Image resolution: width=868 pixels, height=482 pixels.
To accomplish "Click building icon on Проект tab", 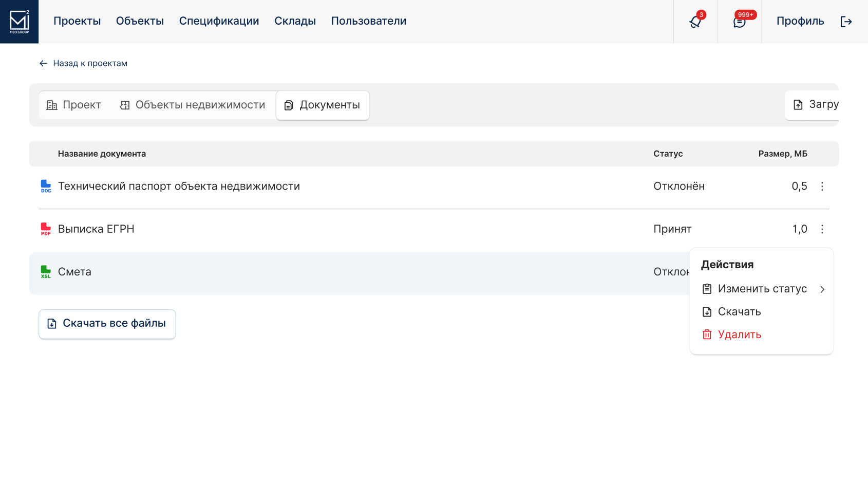I will coord(52,105).
